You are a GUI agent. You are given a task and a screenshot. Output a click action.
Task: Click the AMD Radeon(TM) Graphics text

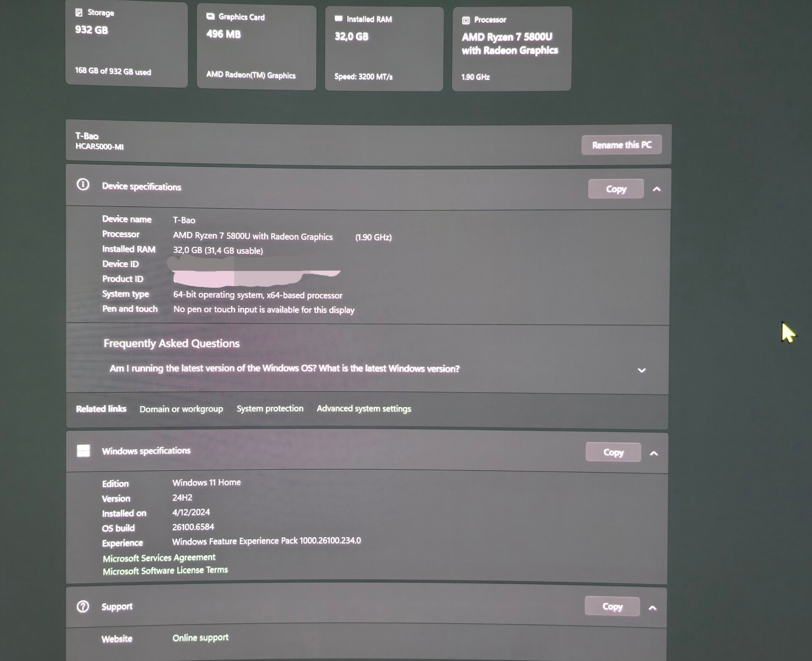[251, 75]
